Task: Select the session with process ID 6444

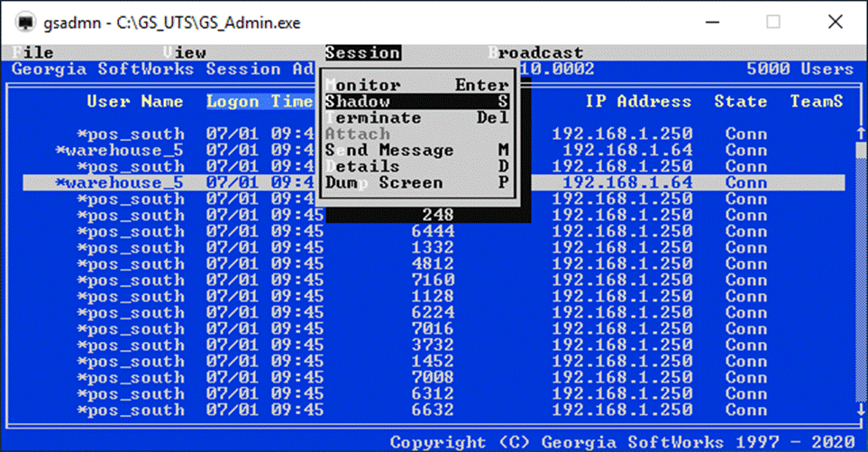Action: pyautogui.click(x=434, y=231)
